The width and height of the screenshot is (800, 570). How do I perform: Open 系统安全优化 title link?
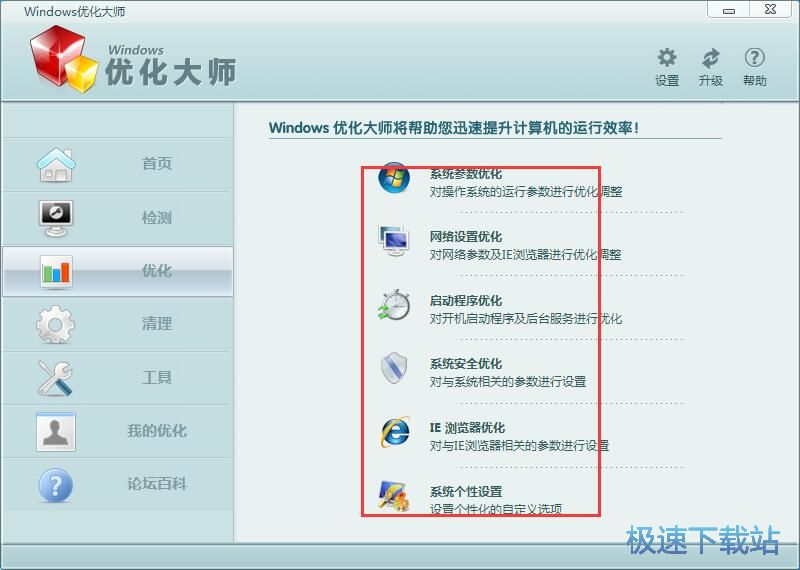[466, 364]
